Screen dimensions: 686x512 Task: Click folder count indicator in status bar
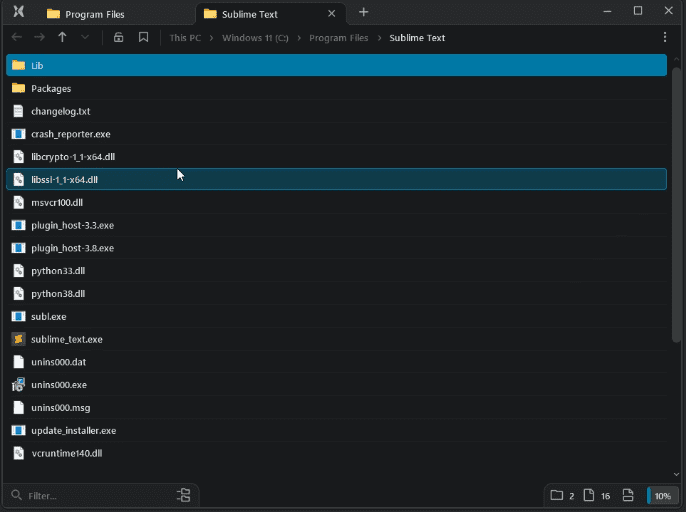coord(562,495)
